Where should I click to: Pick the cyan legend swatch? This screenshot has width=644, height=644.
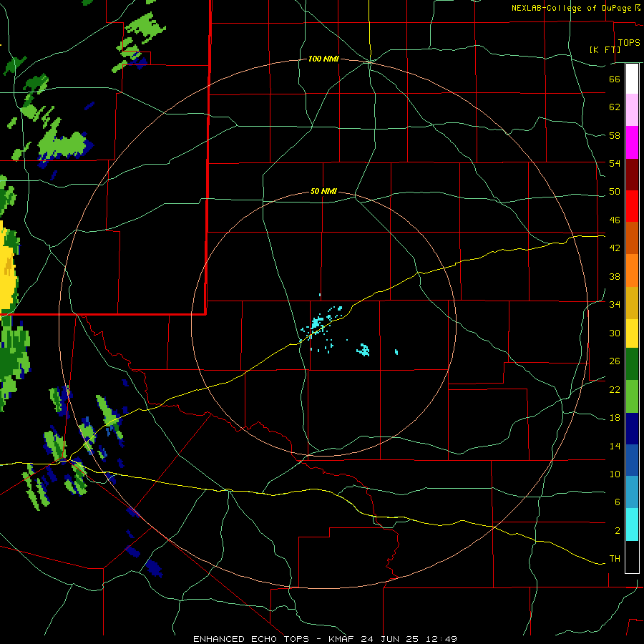click(632, 525)
